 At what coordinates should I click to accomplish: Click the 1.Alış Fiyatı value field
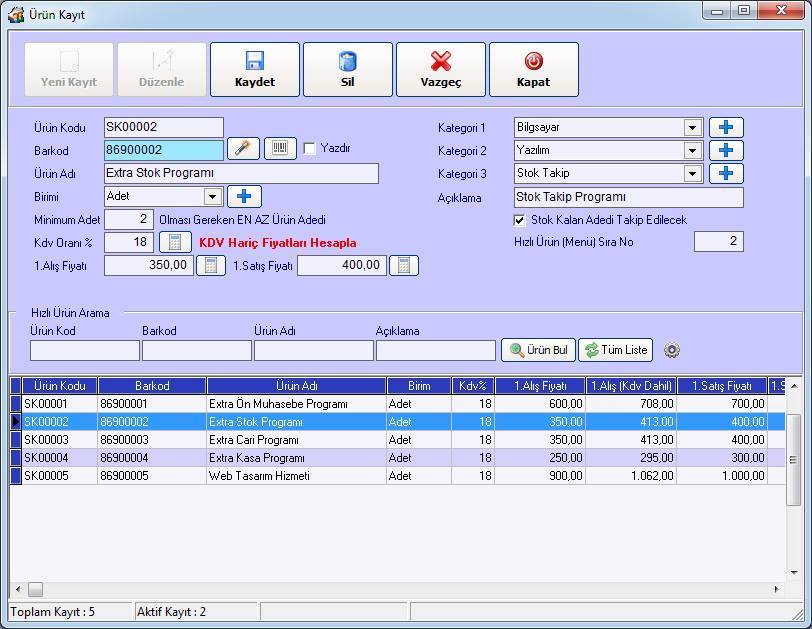tap(149, 266)
